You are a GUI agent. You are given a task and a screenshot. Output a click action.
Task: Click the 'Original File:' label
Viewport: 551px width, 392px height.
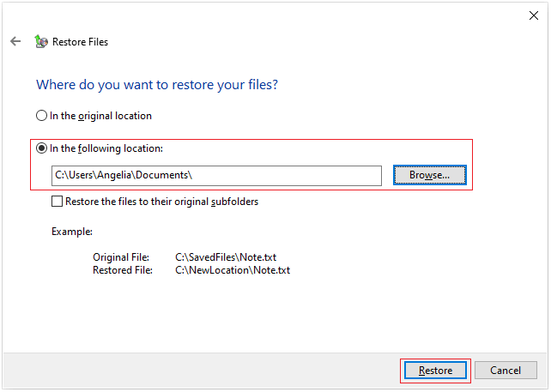point(121,257)
